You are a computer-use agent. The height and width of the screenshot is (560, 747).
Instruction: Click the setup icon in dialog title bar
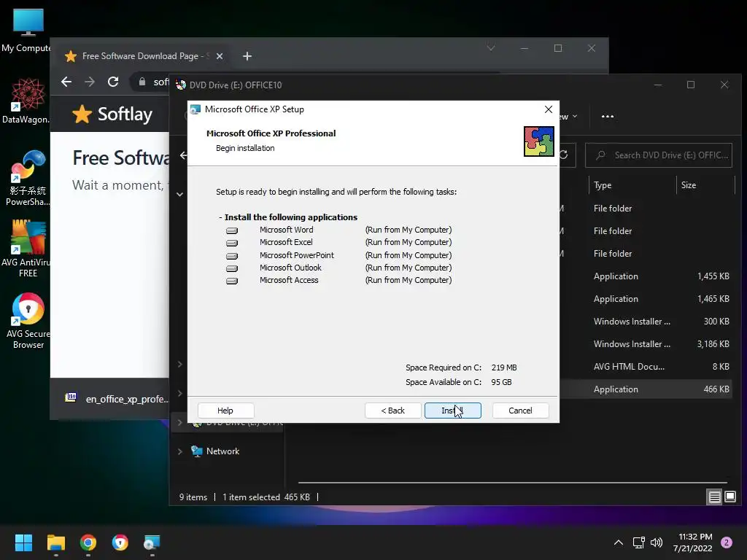point(196,109)
